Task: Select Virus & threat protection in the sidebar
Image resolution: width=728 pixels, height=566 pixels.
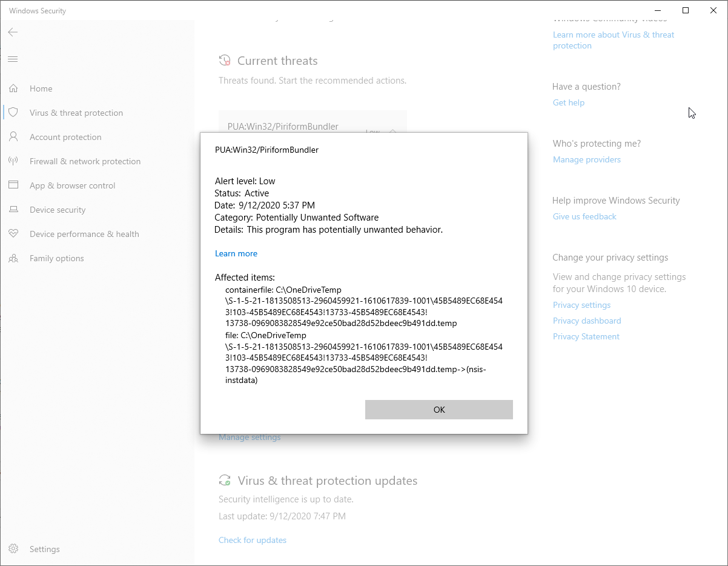Action: point(76,113)
